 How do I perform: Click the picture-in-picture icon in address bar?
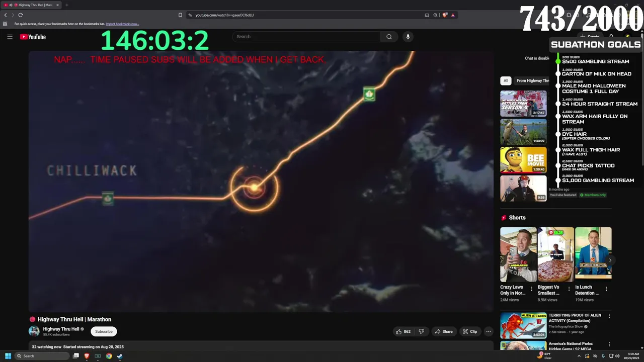point(427,15)
